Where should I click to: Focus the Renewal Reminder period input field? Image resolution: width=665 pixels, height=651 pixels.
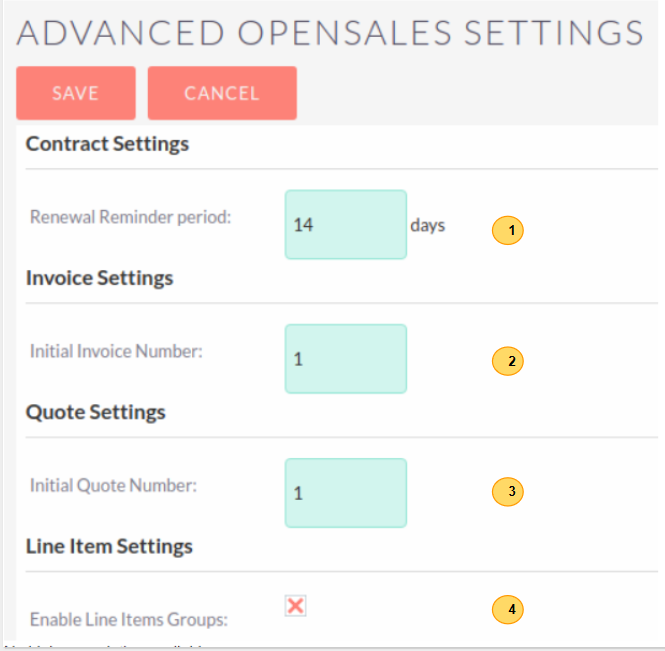tap(345, 225)
